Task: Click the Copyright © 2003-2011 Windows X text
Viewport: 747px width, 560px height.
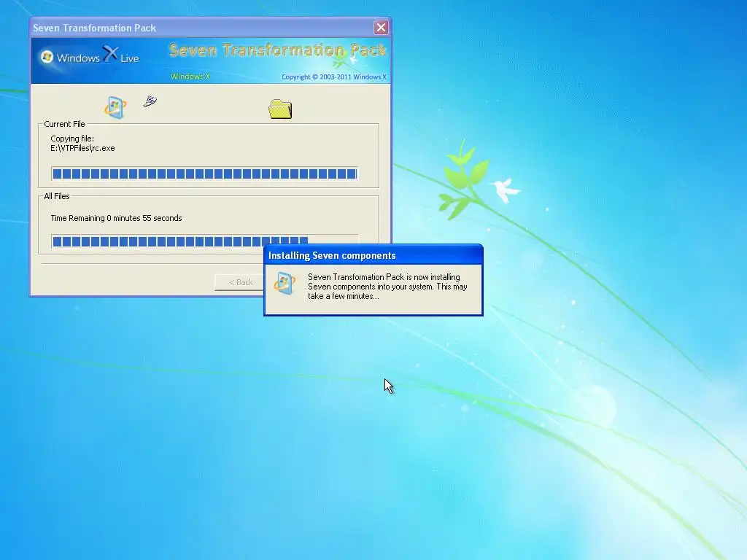Action: click(x=334, y=77)
